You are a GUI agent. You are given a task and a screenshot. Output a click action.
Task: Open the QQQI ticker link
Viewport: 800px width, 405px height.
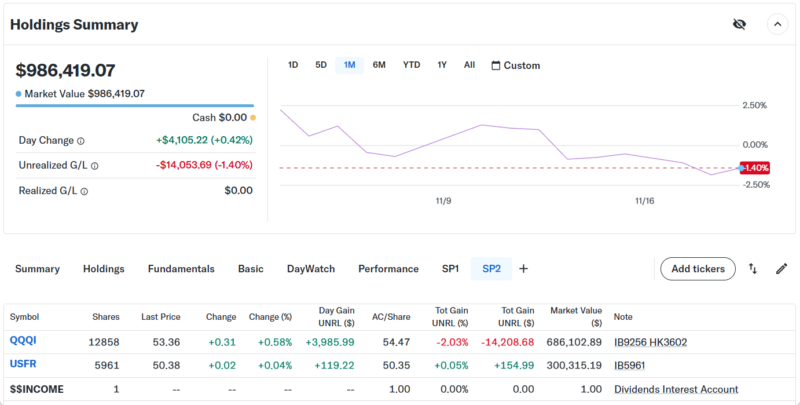coord(24,341)
